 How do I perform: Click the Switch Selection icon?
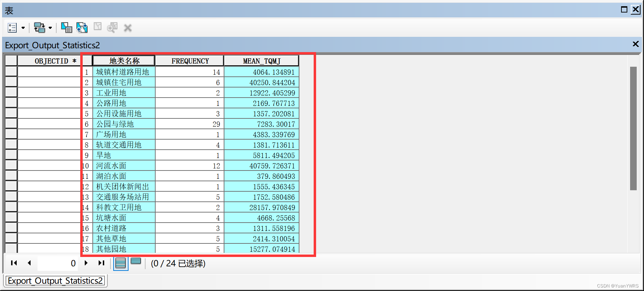[82, 27]
